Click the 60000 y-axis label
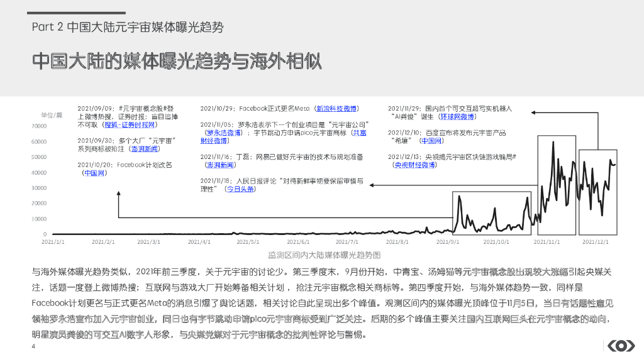 tap(39, 141)
